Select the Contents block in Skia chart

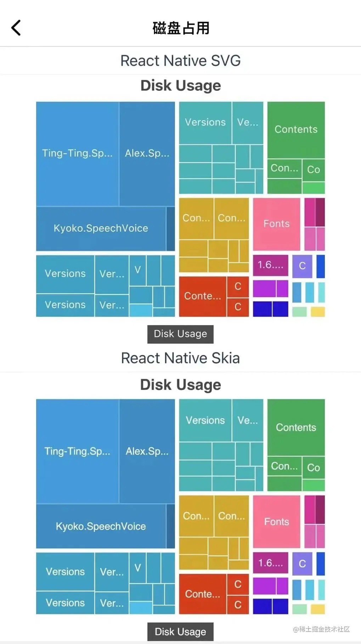pyautogui.click(x=296, y=427)
